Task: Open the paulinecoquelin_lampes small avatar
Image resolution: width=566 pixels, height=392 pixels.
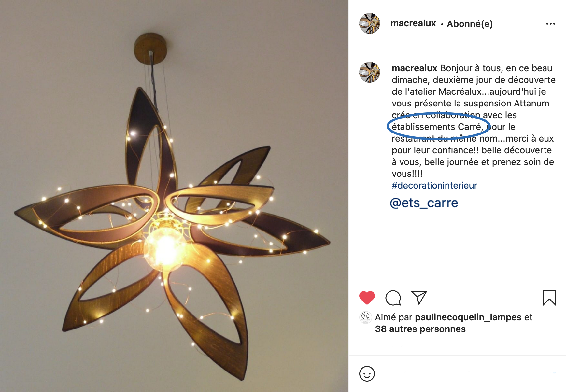Action: coord(366,317)
